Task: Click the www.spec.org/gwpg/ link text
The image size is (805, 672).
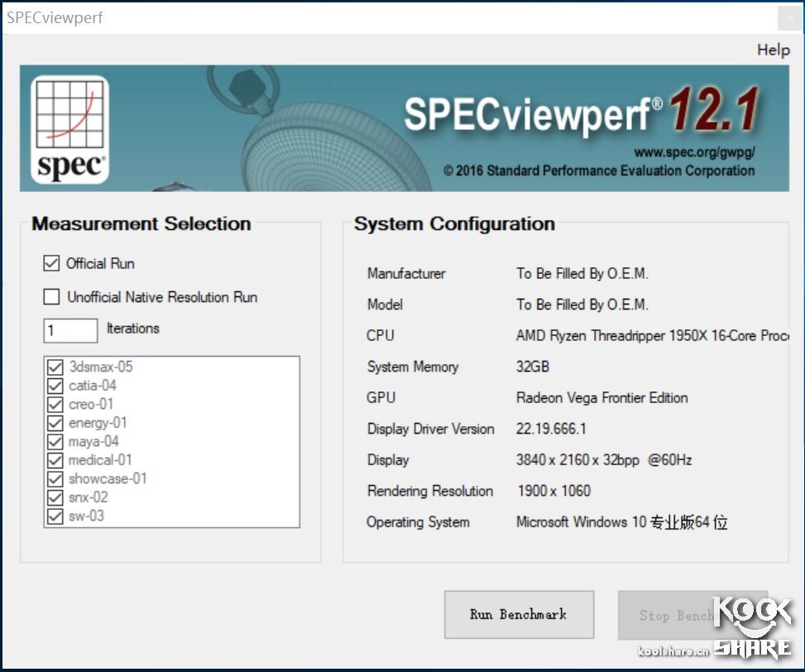Action: [694, 153]
